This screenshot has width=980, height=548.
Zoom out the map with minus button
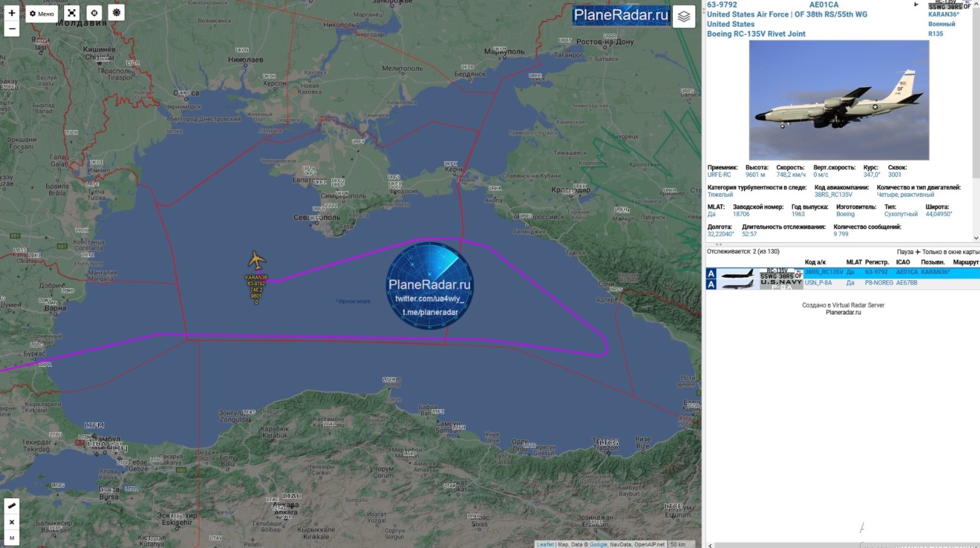pos(12,29)
